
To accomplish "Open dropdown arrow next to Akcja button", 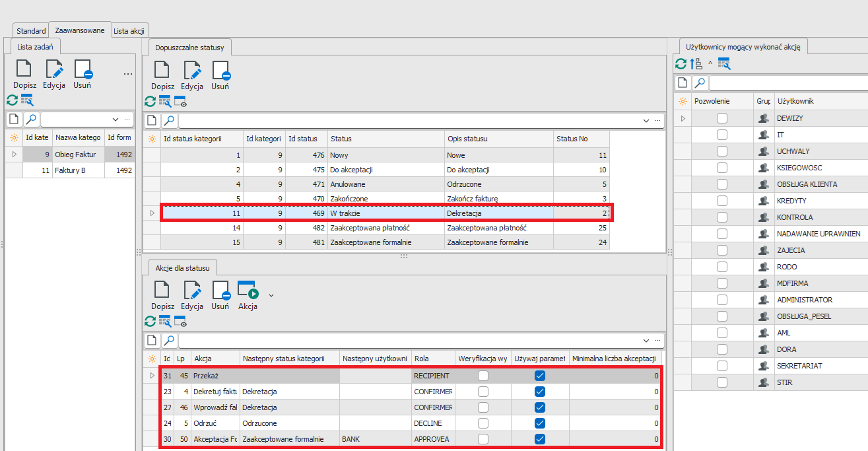I will 271,295.
